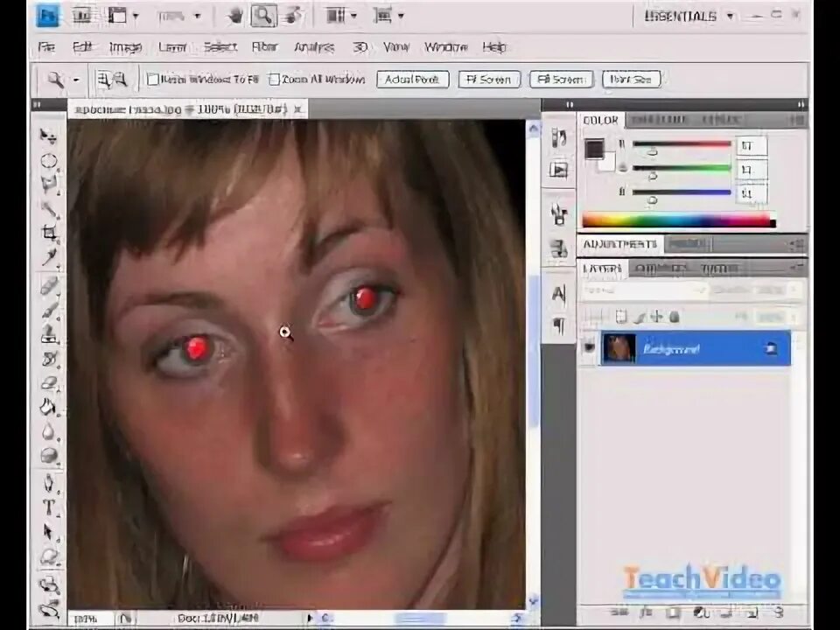Select the Polygonal Lasso tool
The image size is (840, 630).
point(49,184)
